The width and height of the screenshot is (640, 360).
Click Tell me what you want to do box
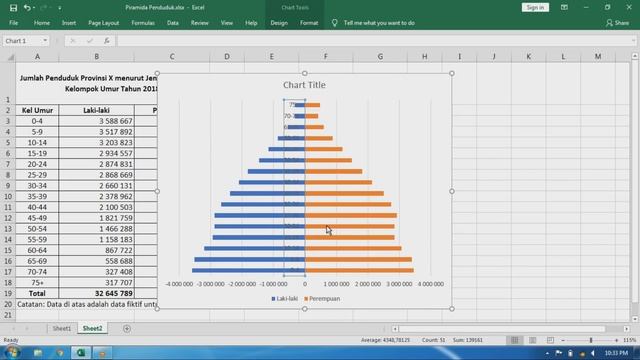(x=379, y=23)
